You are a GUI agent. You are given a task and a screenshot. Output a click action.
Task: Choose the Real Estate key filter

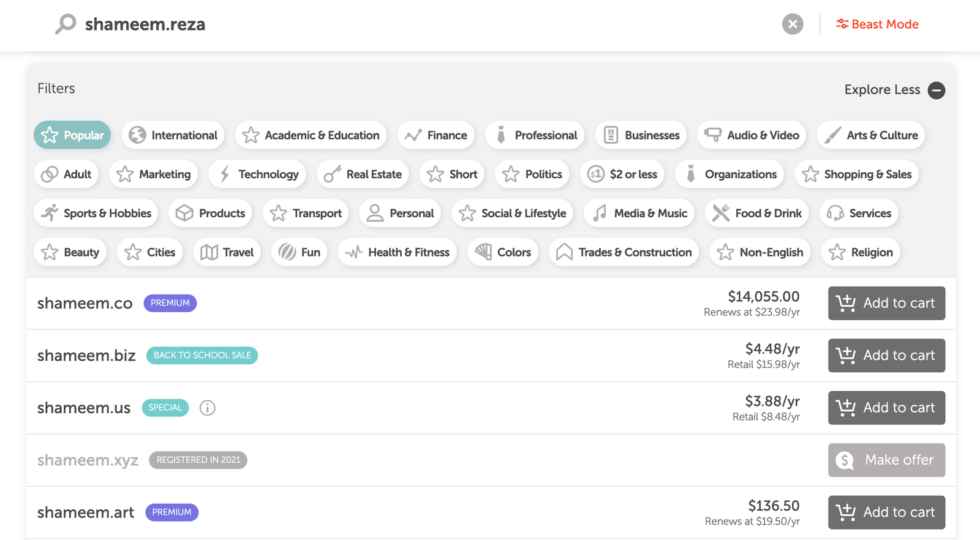click(363, 174)
